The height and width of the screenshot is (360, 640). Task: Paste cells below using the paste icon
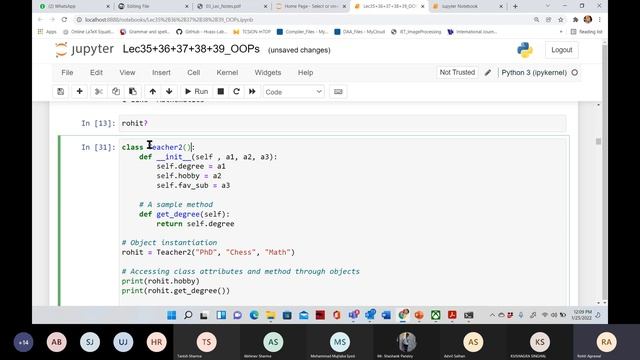pyautogui.click(x=133, y=91)
